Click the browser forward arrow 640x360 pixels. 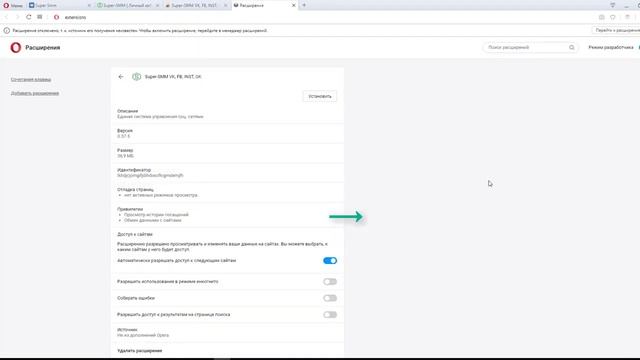pos(17,17)
